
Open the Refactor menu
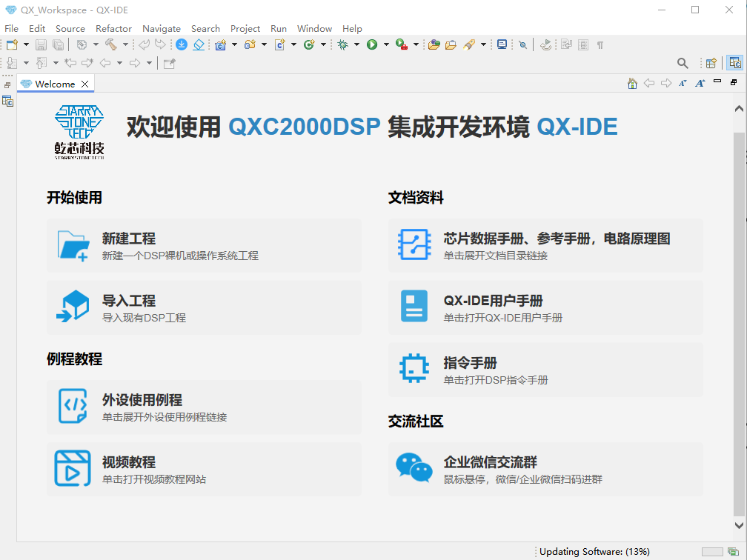pos(113,29)
